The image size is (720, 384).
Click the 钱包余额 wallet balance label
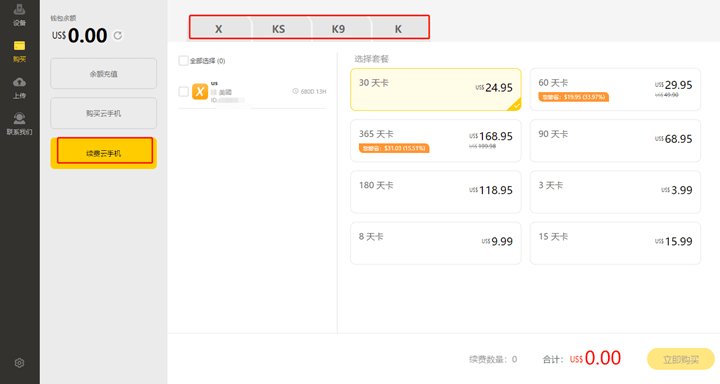pos(63,18)
